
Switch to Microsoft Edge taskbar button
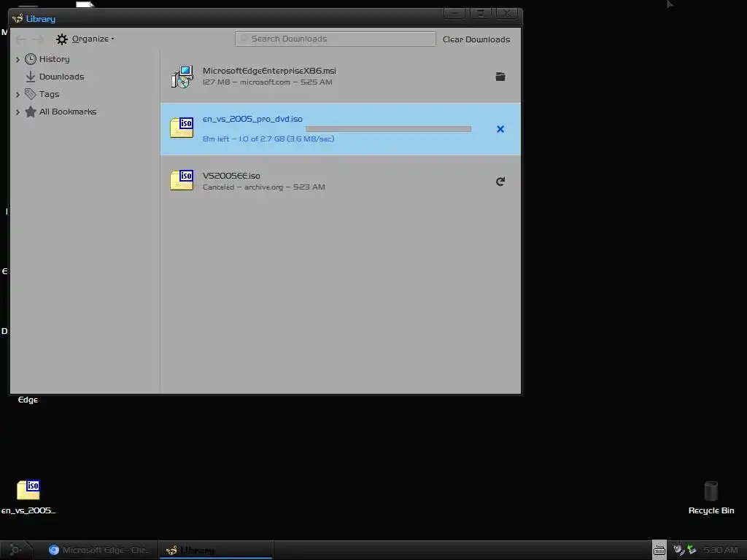(98, 550)
